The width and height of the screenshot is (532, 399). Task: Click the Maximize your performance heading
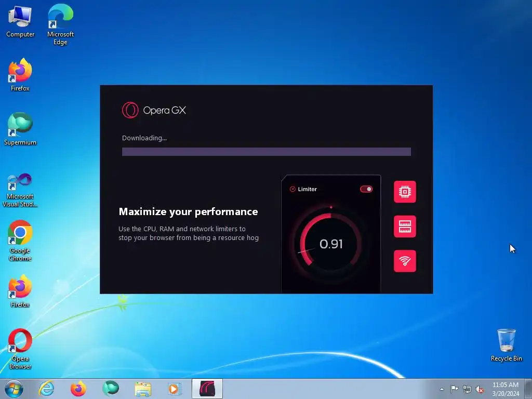pyautogui.click(x=188, y=212)
